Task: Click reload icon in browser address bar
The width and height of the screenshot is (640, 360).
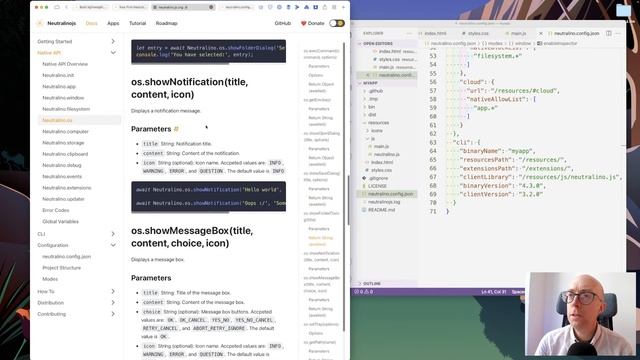Action: [211, 7]
